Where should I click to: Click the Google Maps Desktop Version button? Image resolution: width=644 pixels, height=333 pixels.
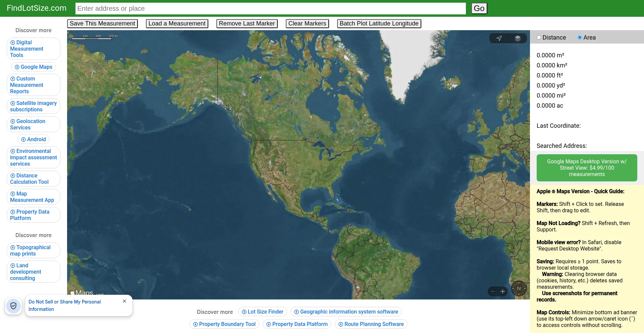(x=587, y=168)
